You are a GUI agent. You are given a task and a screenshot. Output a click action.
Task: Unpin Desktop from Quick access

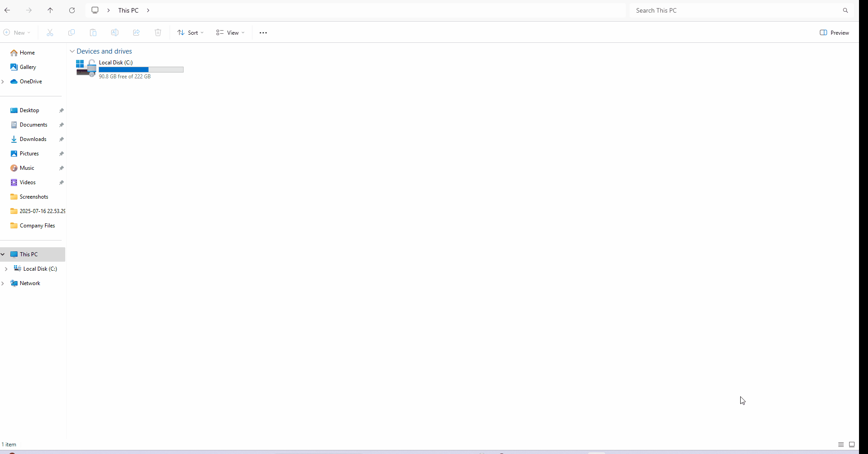[x=62, y=110]
